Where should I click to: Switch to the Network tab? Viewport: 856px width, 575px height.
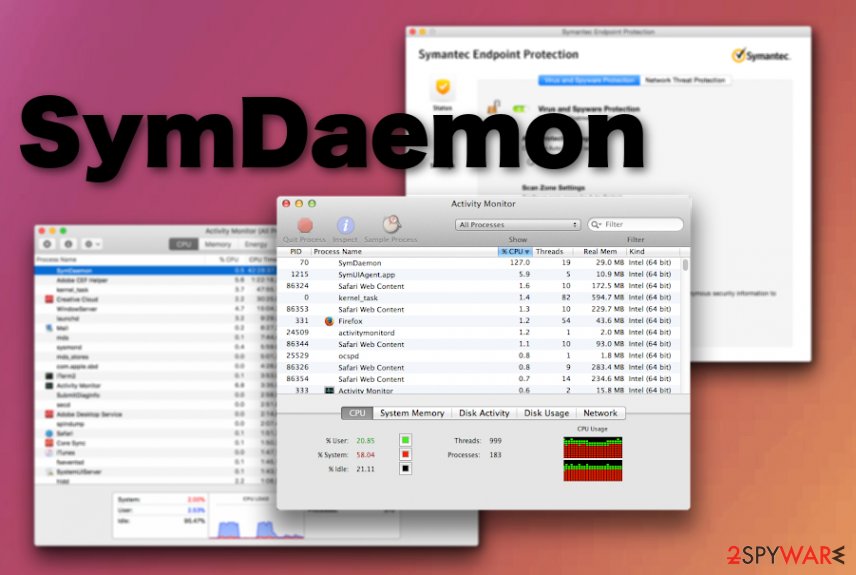point(601,413)
